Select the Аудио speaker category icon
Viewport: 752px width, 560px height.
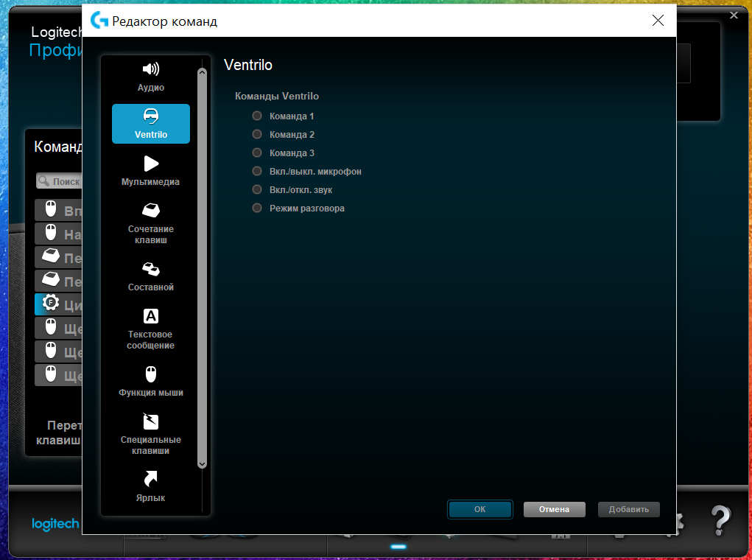[x=150, y=69]
